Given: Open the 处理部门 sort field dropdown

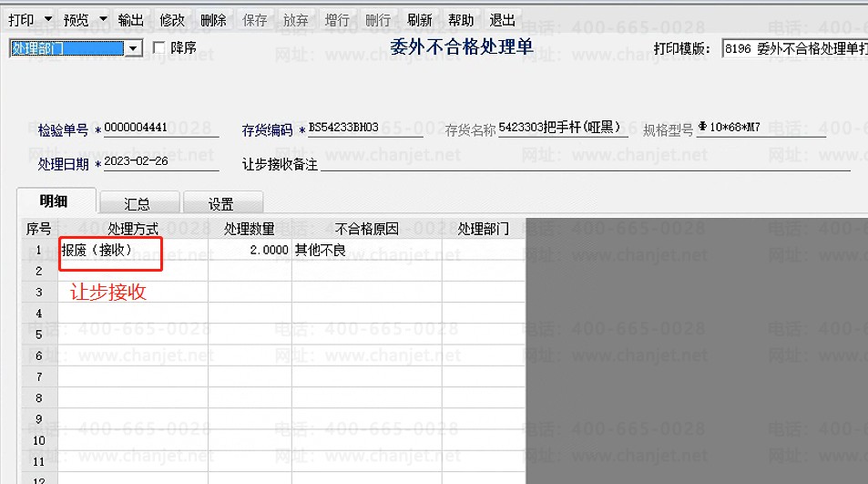Looking at the screenshot, I should tap(133, 48).
